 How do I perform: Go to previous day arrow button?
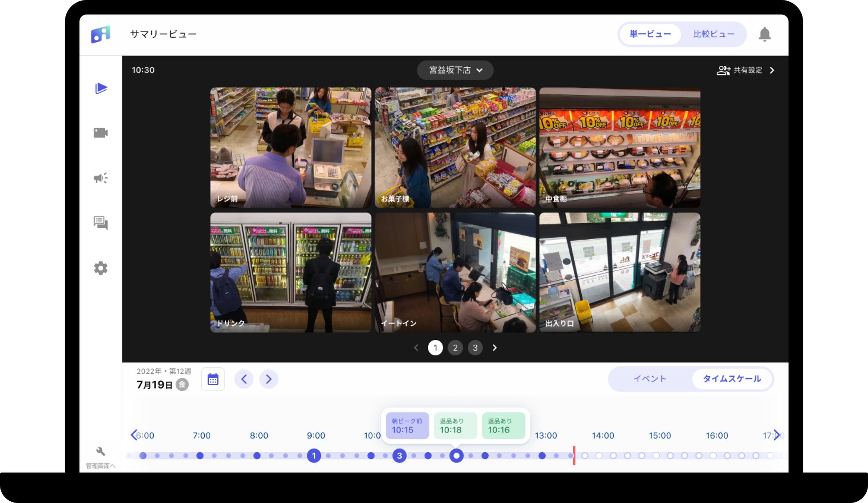tap(244, 379)
